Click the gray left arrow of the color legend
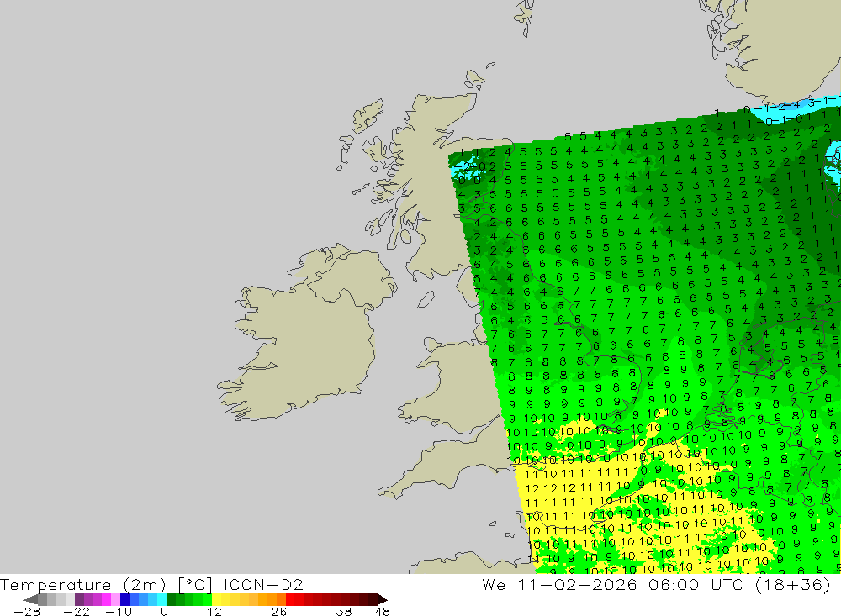This screenshot has height=616, width=841. pos(30,599)
